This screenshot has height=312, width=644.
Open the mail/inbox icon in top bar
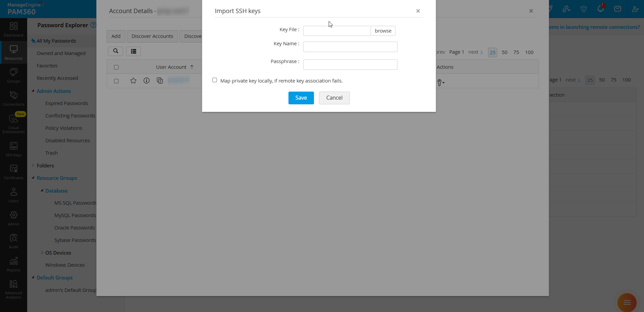[x=618, y=8]
